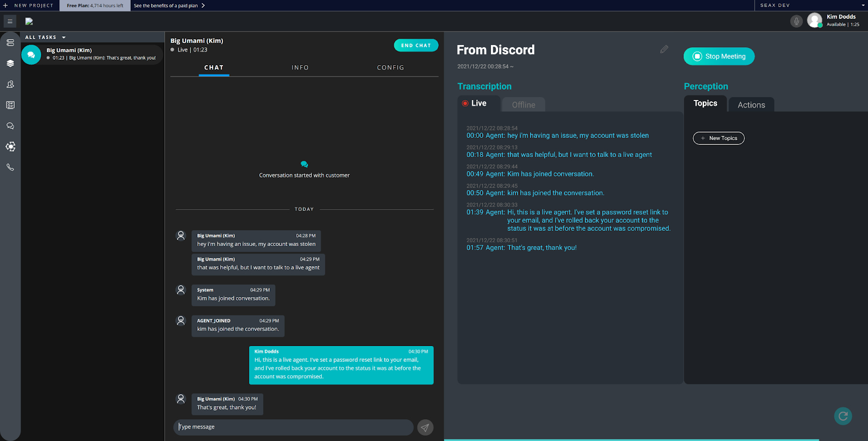
Task: Select the Actions tab under Perception
Action: tap(751, 105)
